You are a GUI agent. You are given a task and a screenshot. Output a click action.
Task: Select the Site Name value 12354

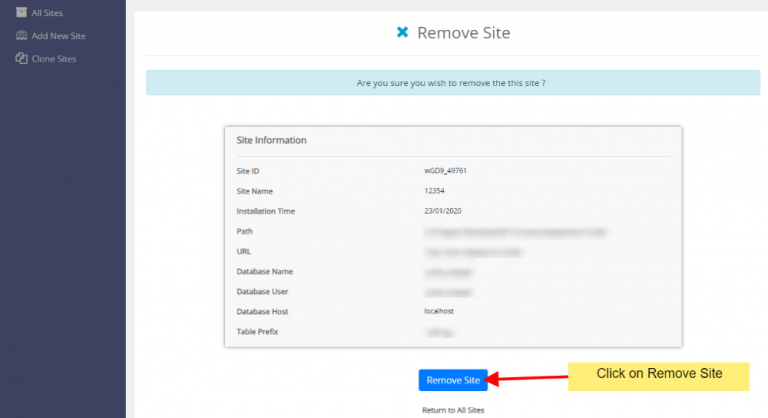435,191
